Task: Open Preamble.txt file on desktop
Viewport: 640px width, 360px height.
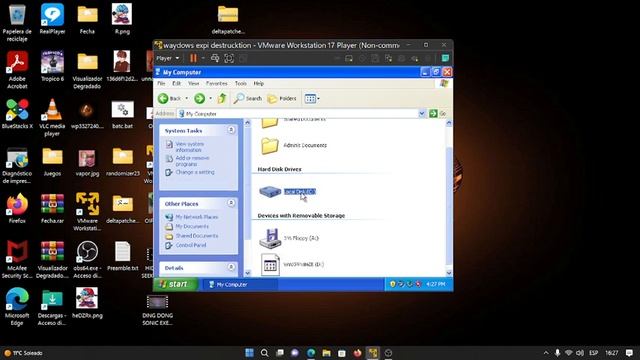Action: 122,256
